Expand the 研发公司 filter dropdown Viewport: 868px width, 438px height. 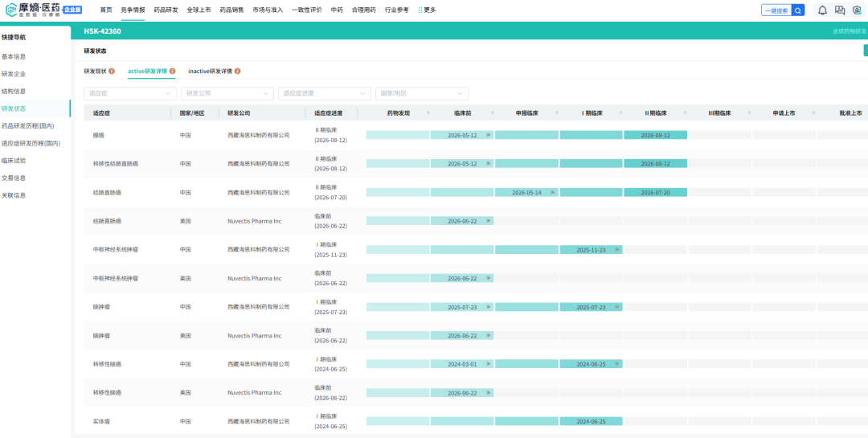click(x=227, y=93)
